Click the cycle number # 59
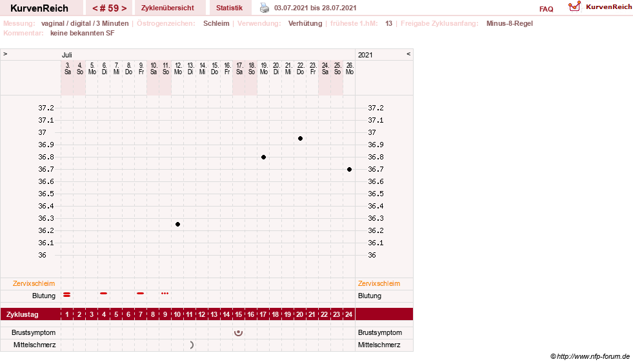 tap(110, 8)
